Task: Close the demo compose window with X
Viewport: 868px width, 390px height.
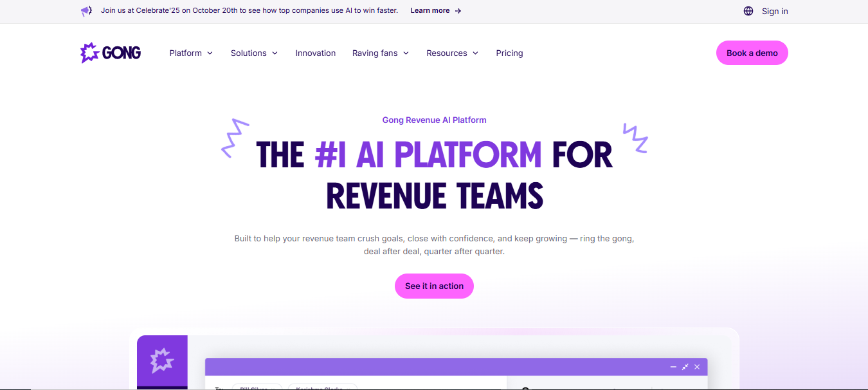Action: point(697,367)
